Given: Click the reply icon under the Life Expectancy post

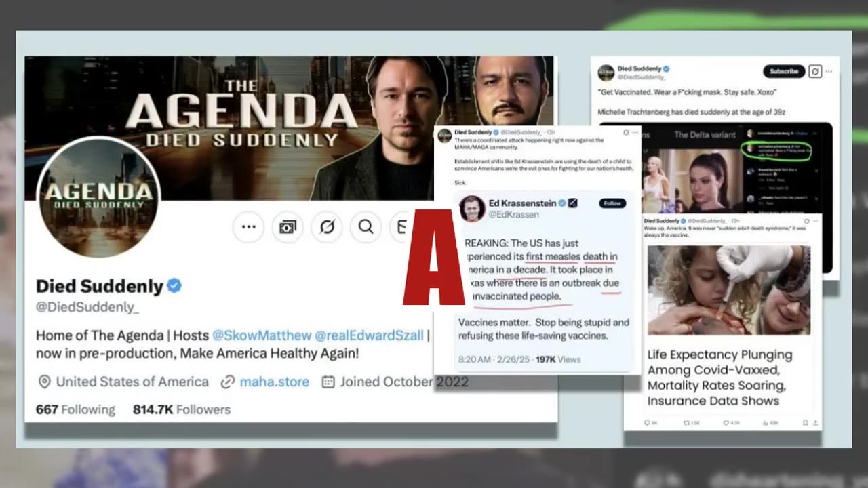Looking at the screenshot, I should pos(646,423).
